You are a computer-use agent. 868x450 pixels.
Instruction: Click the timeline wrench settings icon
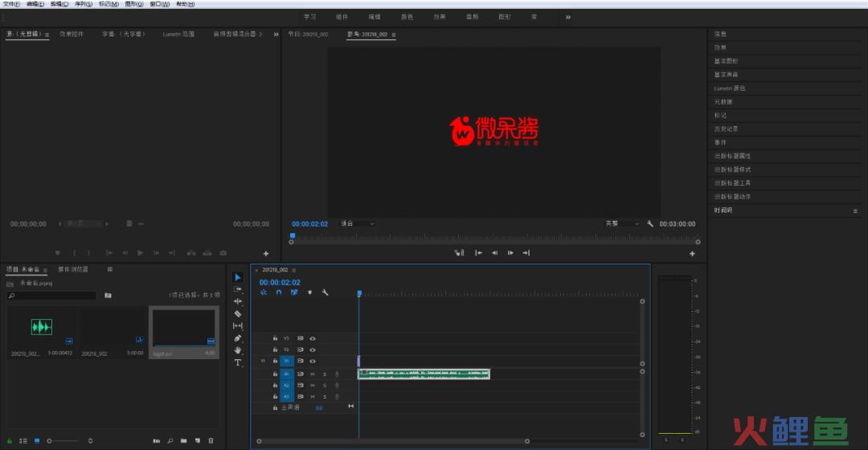pos(325,292)
